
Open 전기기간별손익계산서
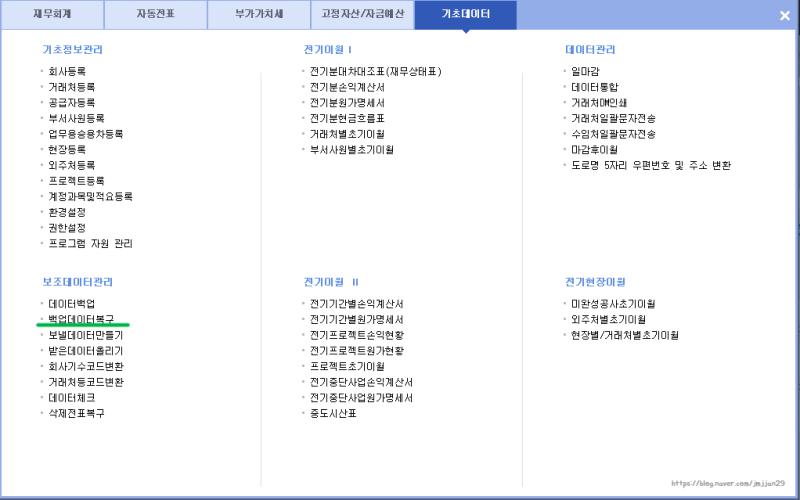[x=357, y=304]
